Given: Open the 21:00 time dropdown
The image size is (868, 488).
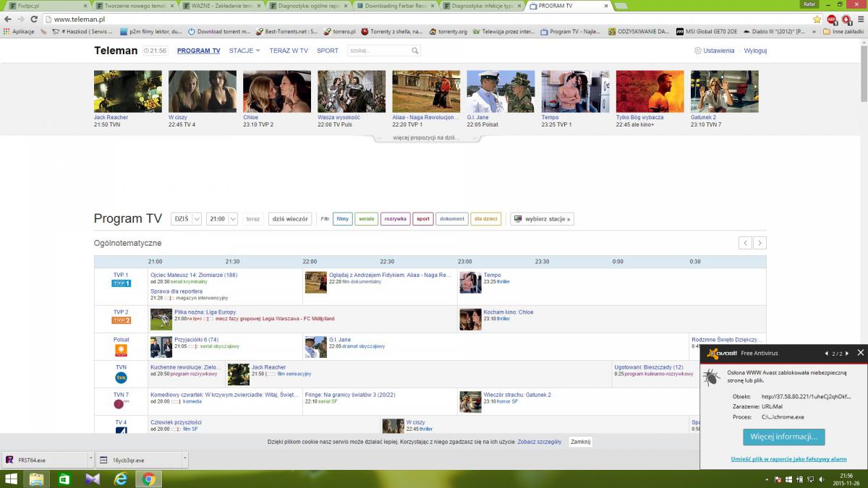Looking at the screenshot, I should [222, 218].
